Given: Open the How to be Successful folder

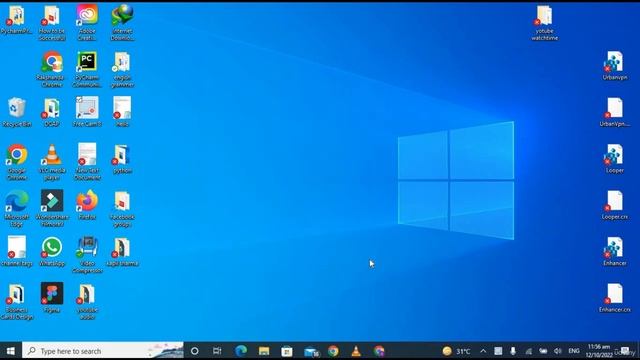Looking at the screenshot, I should [52, 23].
